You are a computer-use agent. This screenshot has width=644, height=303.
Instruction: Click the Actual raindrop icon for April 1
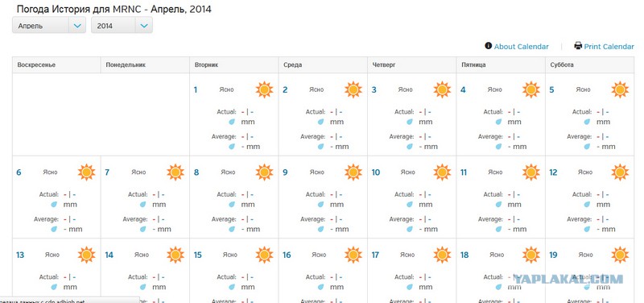tap(232, 122)
